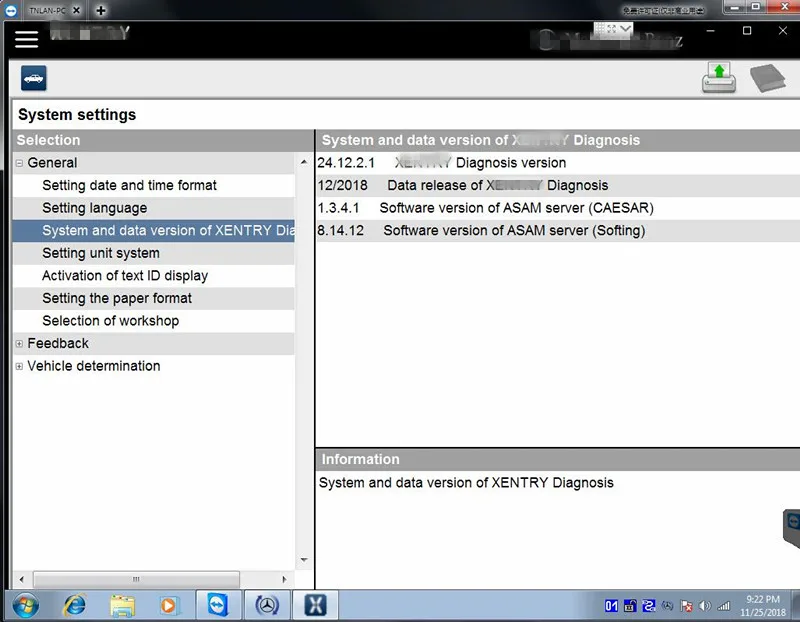The image size is (800, 622).
Task: Click the selection panel scroll down arrow
Action: point(304,560)
